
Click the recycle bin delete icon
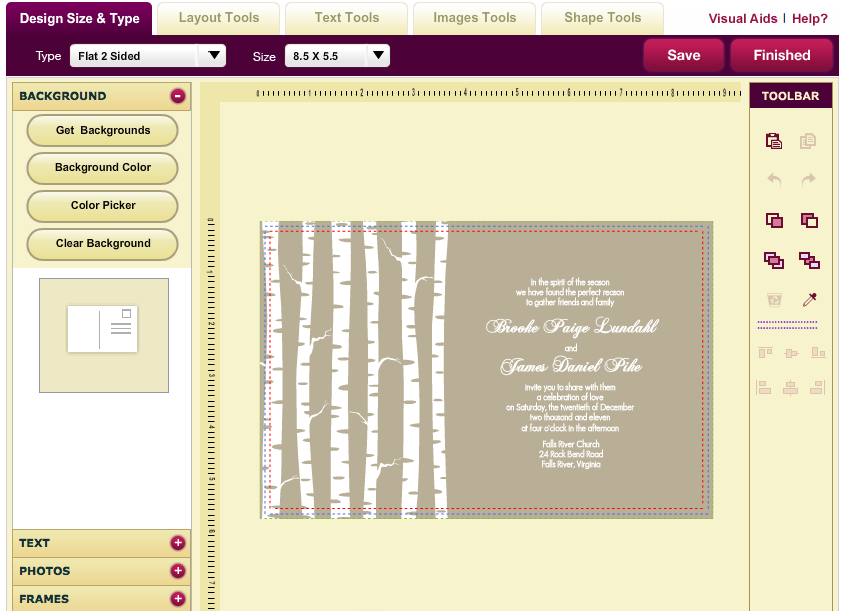(773, 300)
